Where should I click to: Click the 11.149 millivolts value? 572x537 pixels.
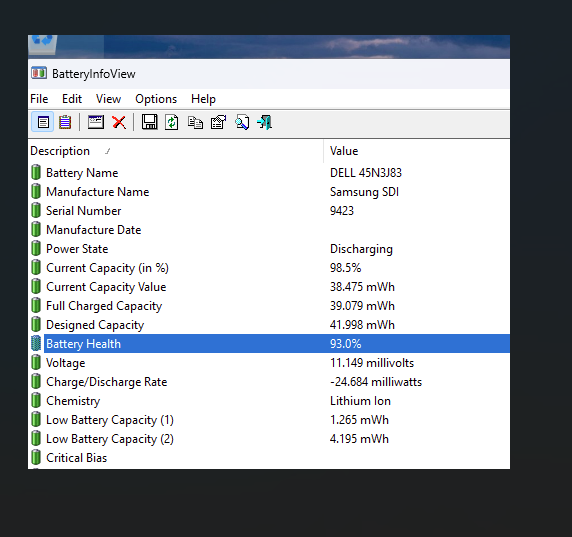[x=372, y=363]
